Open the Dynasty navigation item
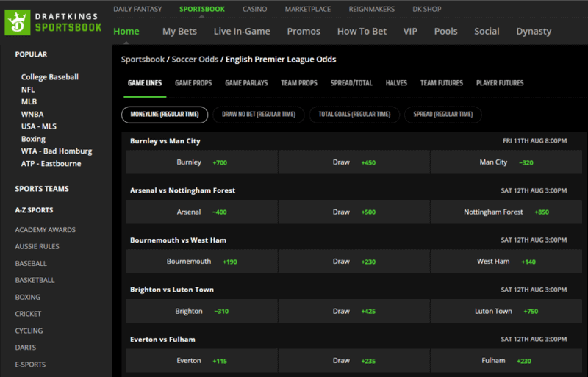The image size is (588, 377). [x=534, y=31]
